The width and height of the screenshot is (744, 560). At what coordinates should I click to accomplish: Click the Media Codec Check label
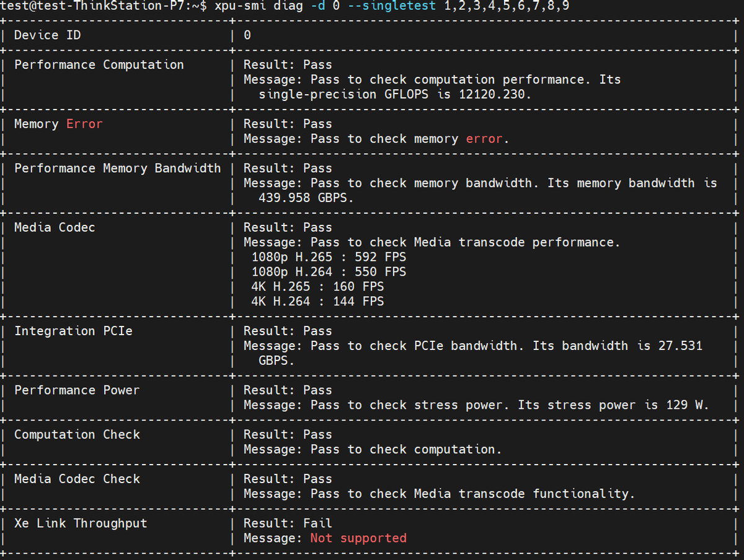77,479
